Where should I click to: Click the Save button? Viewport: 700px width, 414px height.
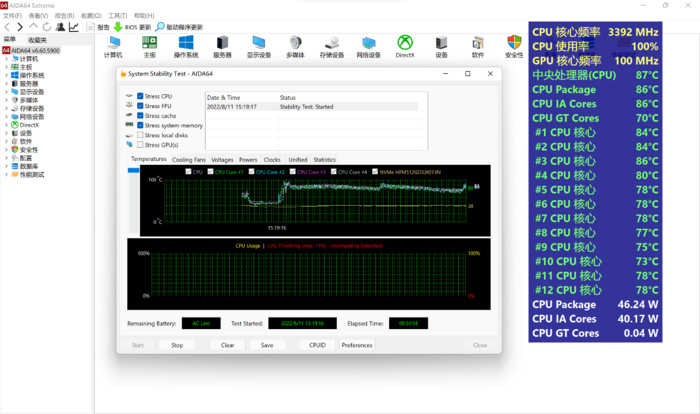(267, 345)
